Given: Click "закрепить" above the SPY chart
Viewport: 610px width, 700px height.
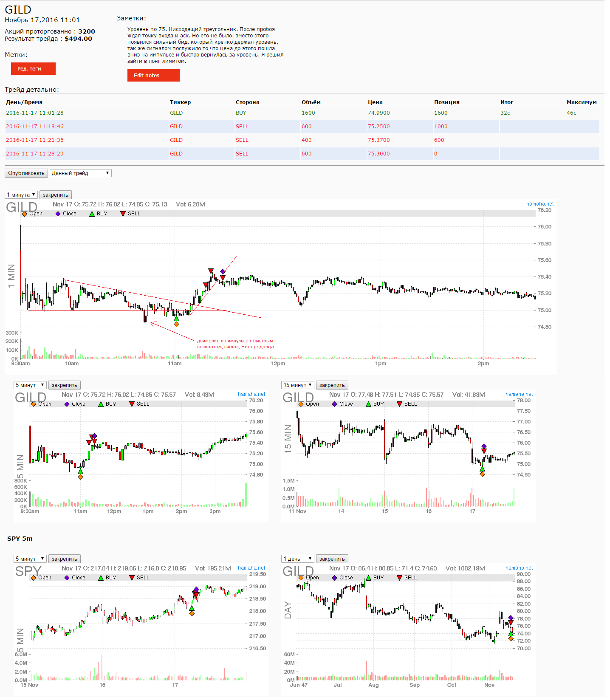Looking at the screenshot, I should click(65, 559).
